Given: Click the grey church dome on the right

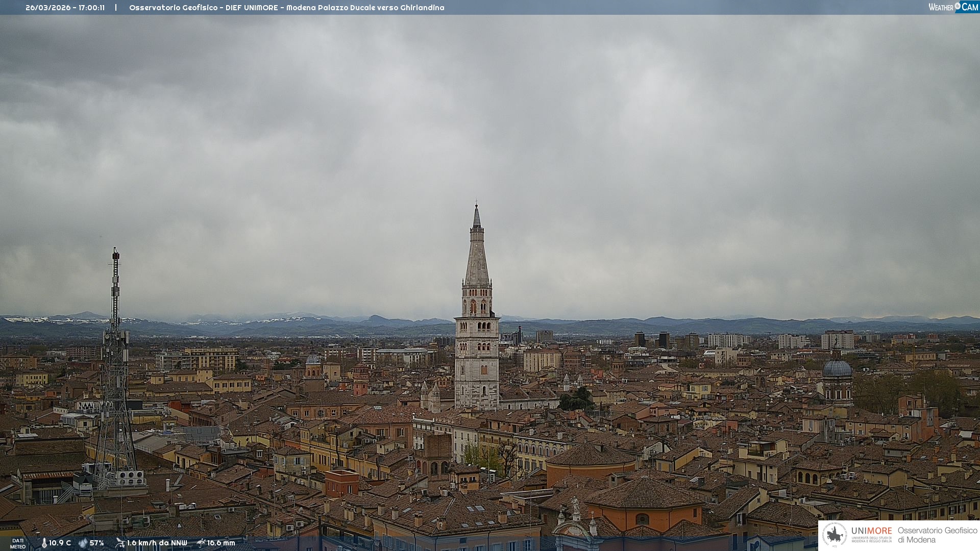Looking at the screenshot, I should click(837, 368).
